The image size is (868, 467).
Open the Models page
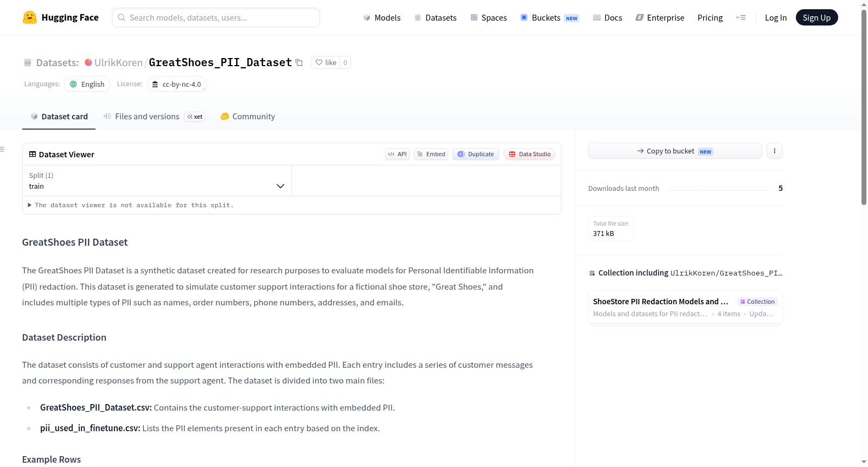coord(382,18)
